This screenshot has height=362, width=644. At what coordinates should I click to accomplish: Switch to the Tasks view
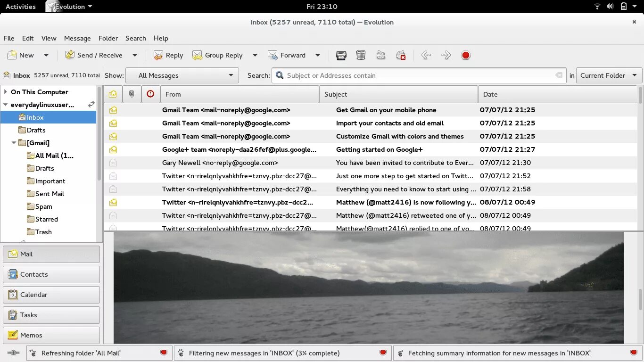(51, 315)
